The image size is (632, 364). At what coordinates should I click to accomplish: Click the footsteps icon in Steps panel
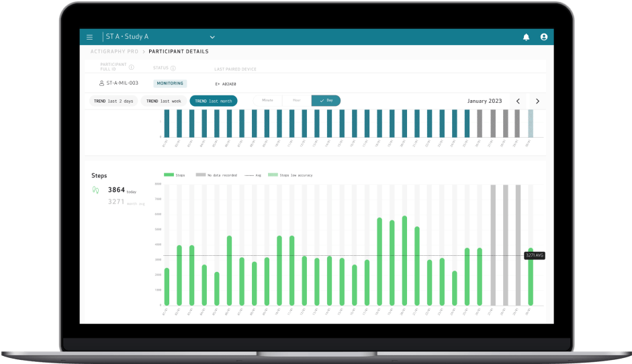[x=95, y=190]
